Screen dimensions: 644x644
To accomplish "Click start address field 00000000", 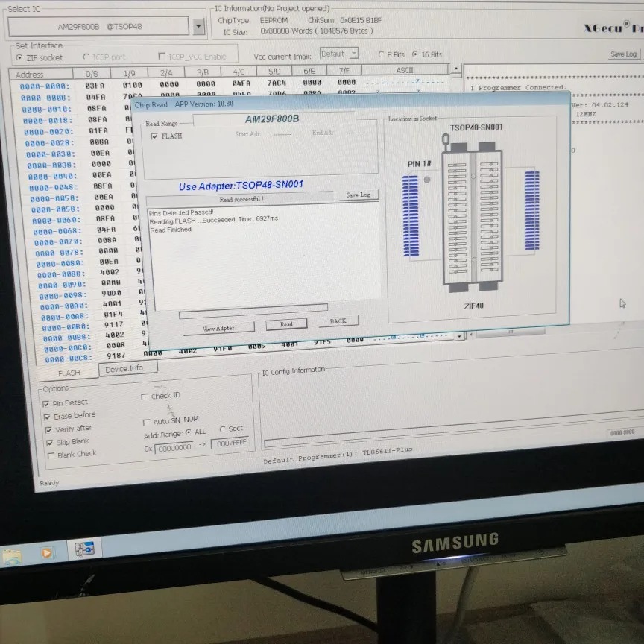I will [174, 448].
